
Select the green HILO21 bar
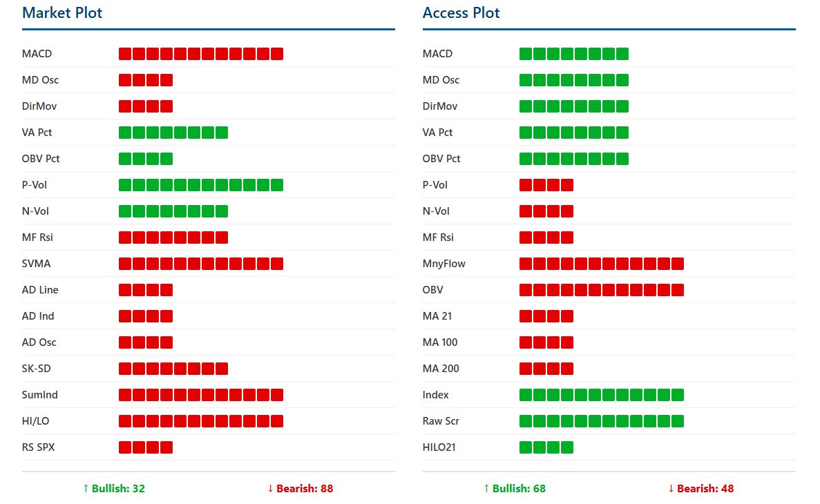pyautogui.click(x=546, y=447)
